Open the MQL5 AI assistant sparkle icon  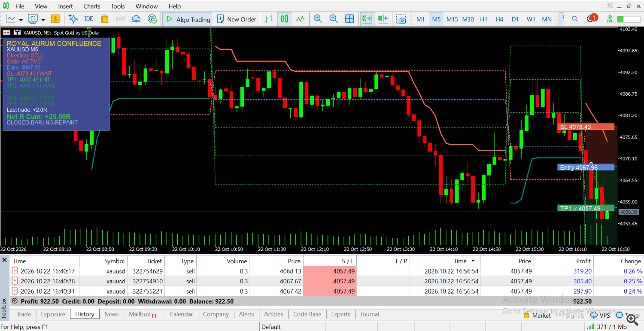[x=73, y=19]
